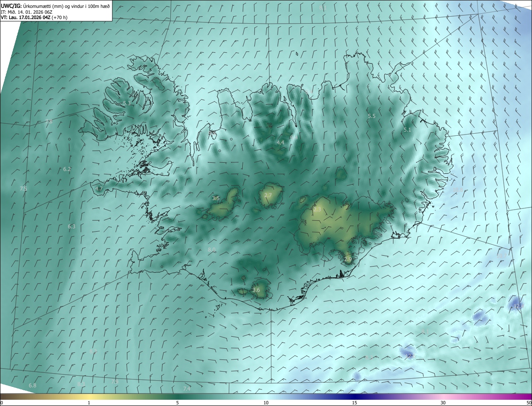The image size is (532, 406).
Task: Click the 6.2 precipitable water value
Action: (x=67, y=169)
